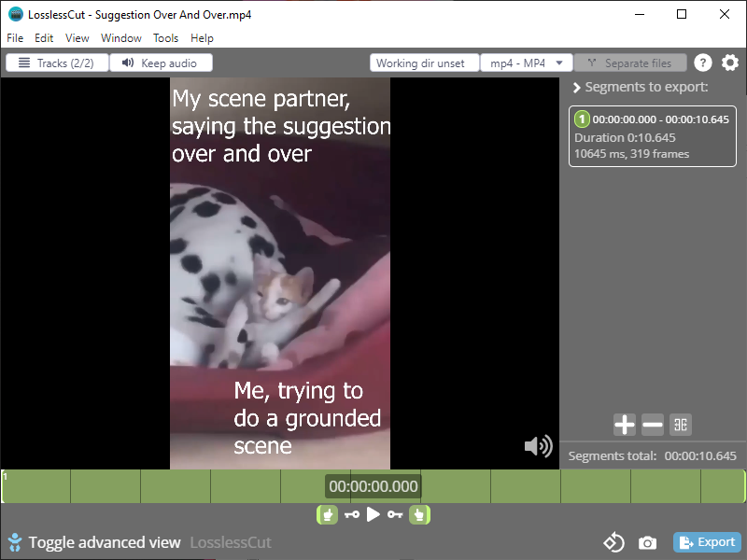Set cut start to current position
The width and height of the screenshot is (747, 560).
pyautogui.click(x=327, y=514)
